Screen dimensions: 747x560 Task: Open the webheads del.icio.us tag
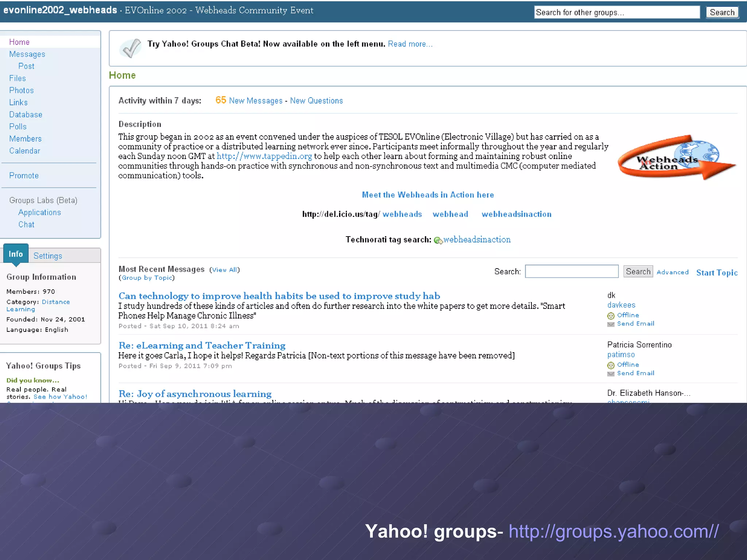(x=402, y=214)
